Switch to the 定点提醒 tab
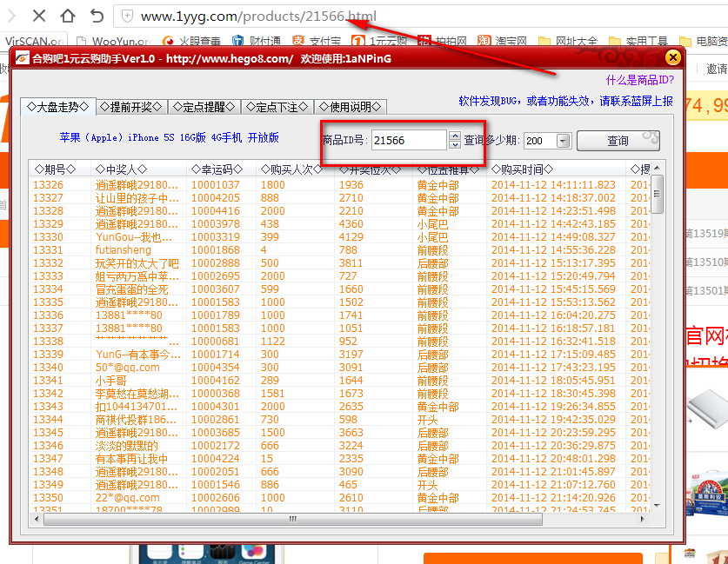728x564 pixels. [204, 107]
